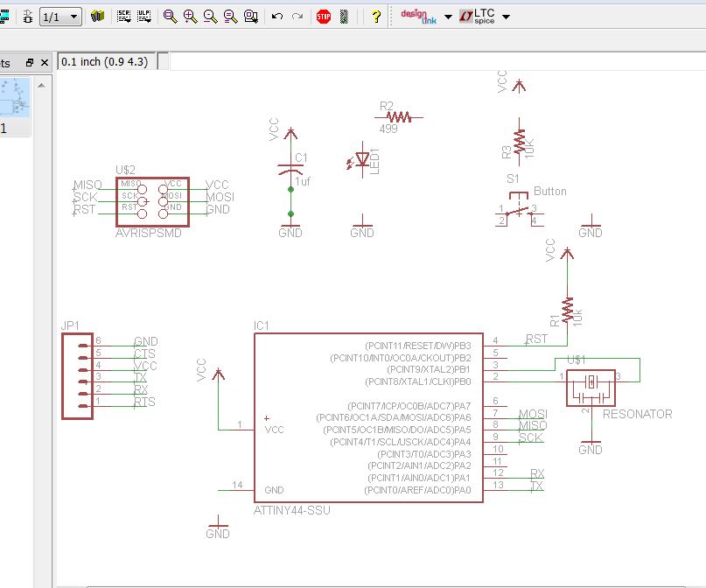Select the ATTINY44-SSU IC1 component body
Screen dimensions: 706x588
click(x=368, y=418)
